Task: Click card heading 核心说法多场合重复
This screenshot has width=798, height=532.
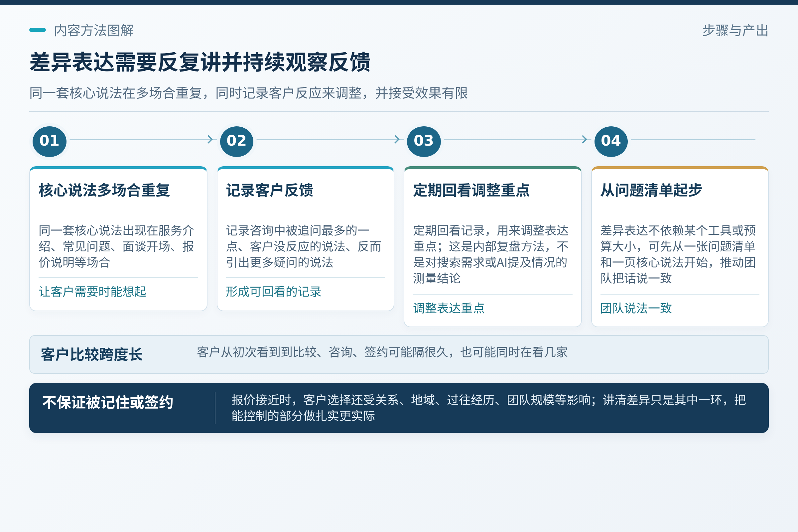Action: click(x=104, y=190)
